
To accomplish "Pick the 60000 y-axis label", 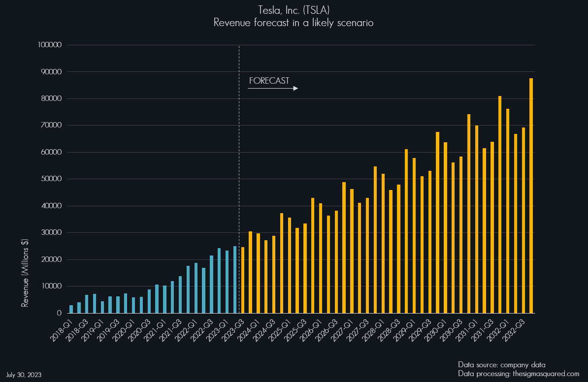I will [x=51, y=152].
